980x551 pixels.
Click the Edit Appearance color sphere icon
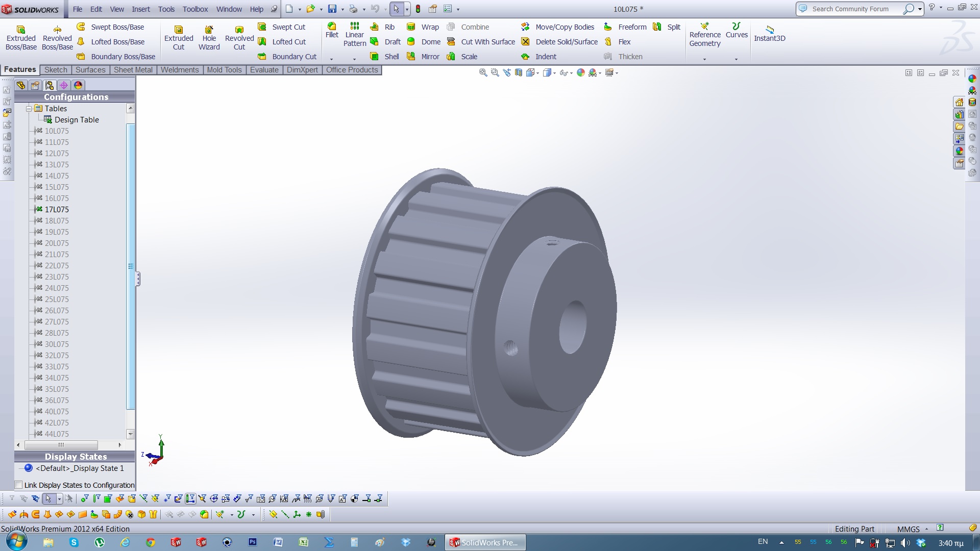click(x=580, y=73)
